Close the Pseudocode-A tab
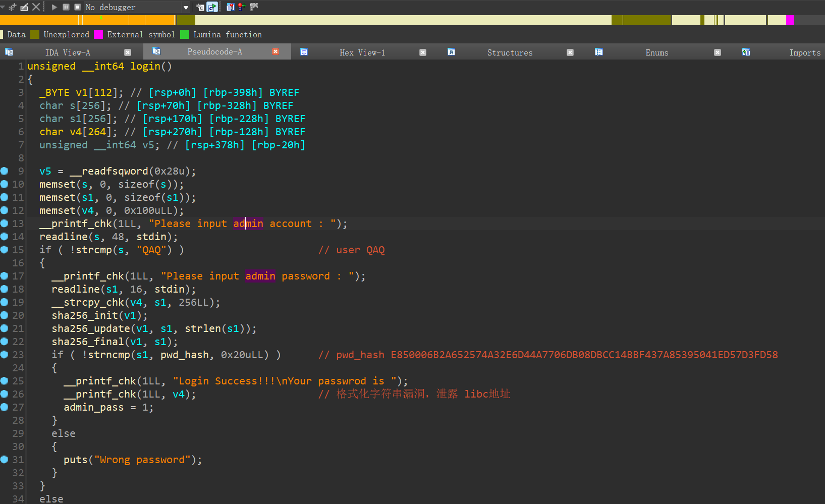Image resolution: width=825 pixels, height=504 pixels. [x=276, y=51]
